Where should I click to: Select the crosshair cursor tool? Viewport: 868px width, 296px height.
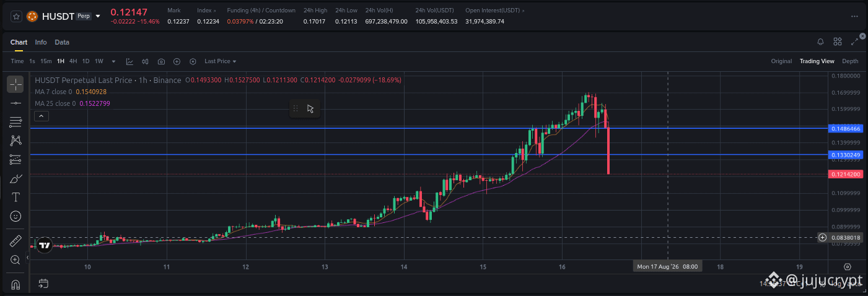[x=15, y=84]
